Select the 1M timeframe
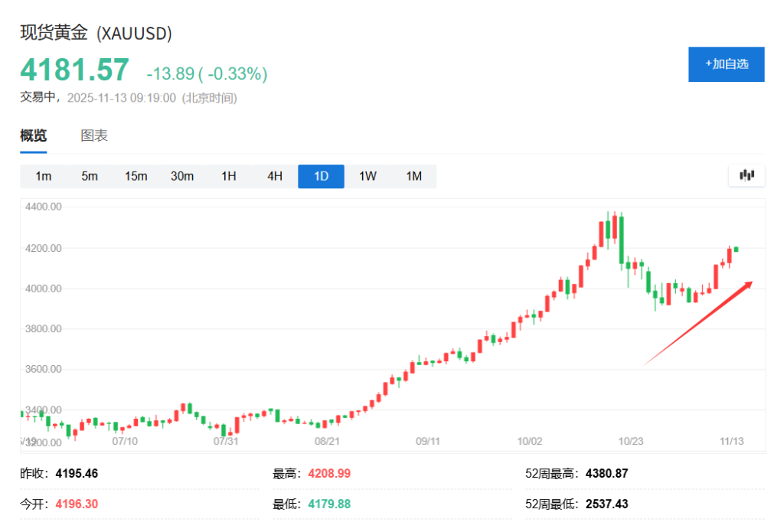 click(x=414, y=175)
